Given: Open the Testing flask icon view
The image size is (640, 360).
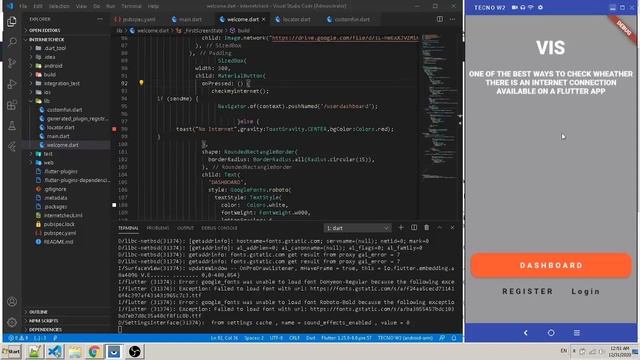Looking at the screenshot, I should (12, 126).
